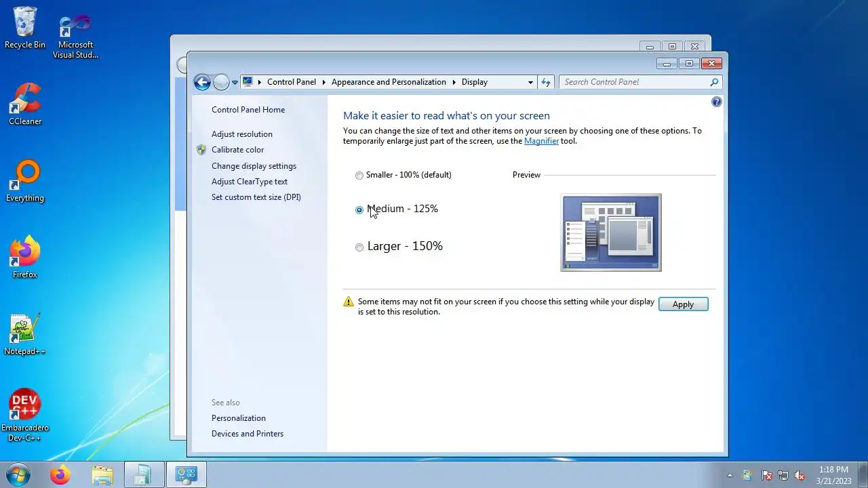Screen dimensions: 868x488
Task: Click the Show desktop strip
Action: [863, 475]
